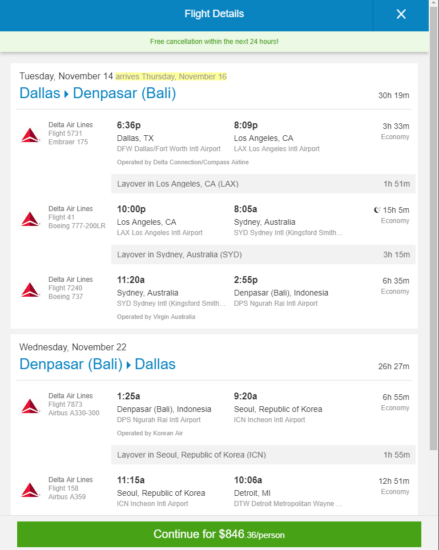Click arrow in Denpasar to Dallas heading
439x550 pixels.
128,365
